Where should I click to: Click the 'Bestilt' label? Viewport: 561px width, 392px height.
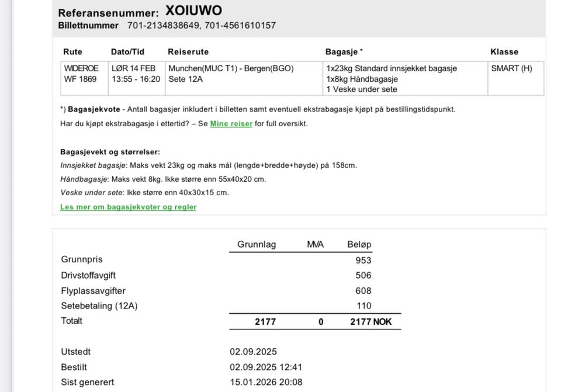(x=74, y=367)
